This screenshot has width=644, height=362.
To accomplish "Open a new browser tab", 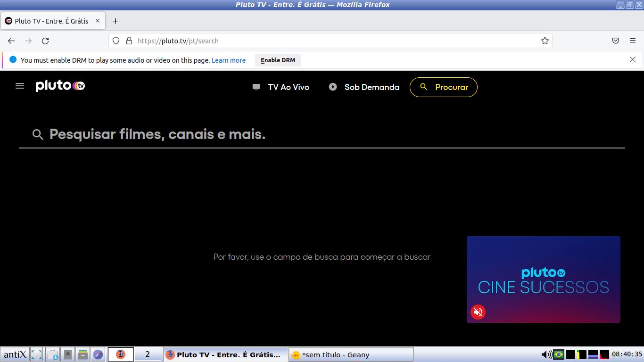I will coord(115,21).
